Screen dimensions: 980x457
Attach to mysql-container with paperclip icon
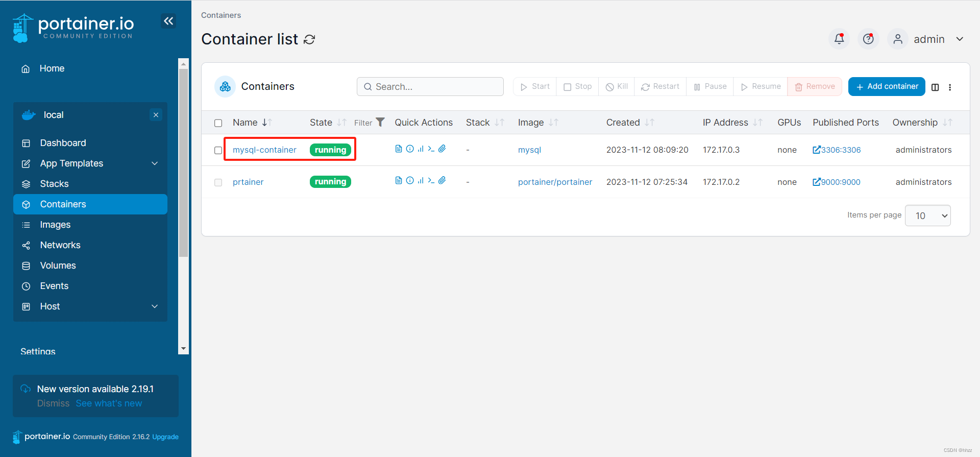pyautogui.click(x=442, y=149)
